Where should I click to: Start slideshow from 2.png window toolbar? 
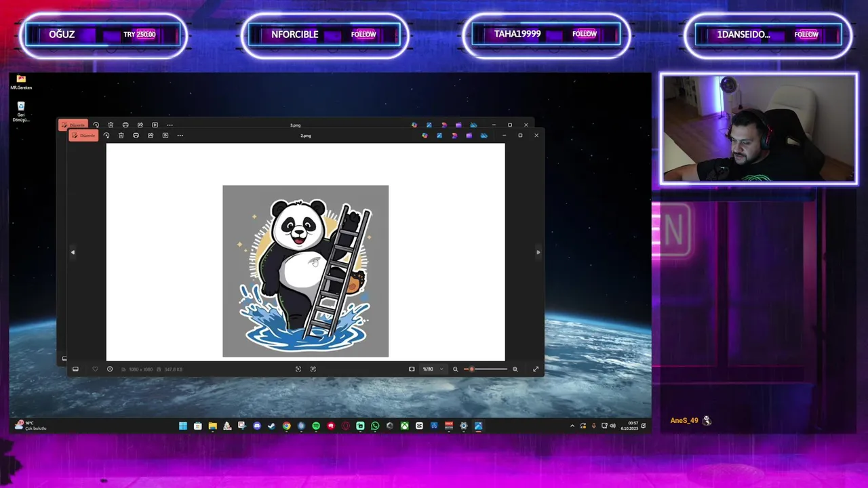pos(165,136)
